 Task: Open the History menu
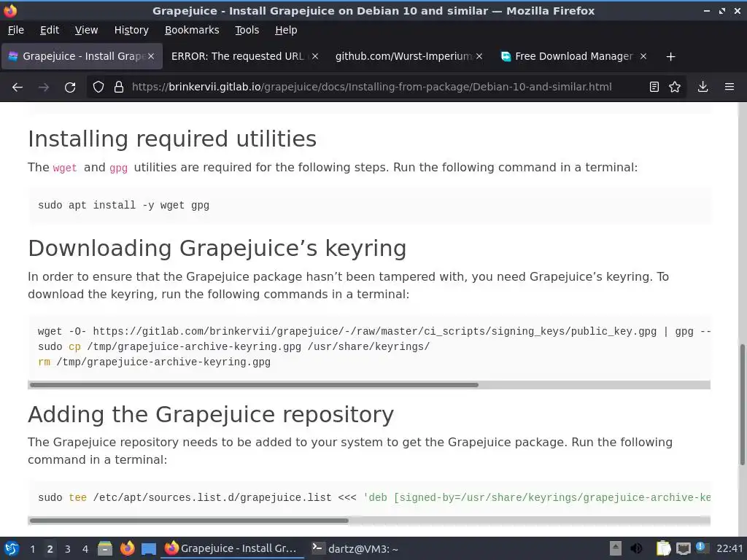[x=131, y=30]
